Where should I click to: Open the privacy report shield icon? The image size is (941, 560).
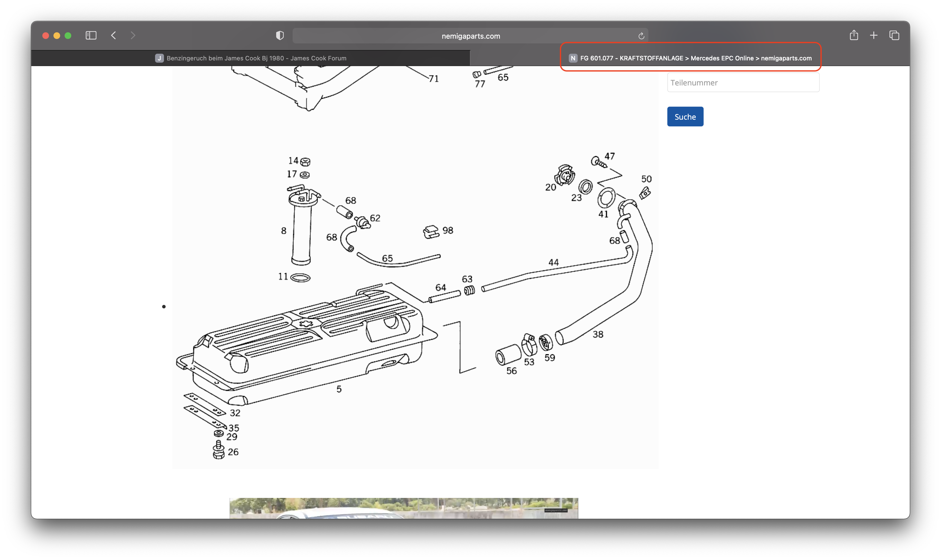[280, 35]
